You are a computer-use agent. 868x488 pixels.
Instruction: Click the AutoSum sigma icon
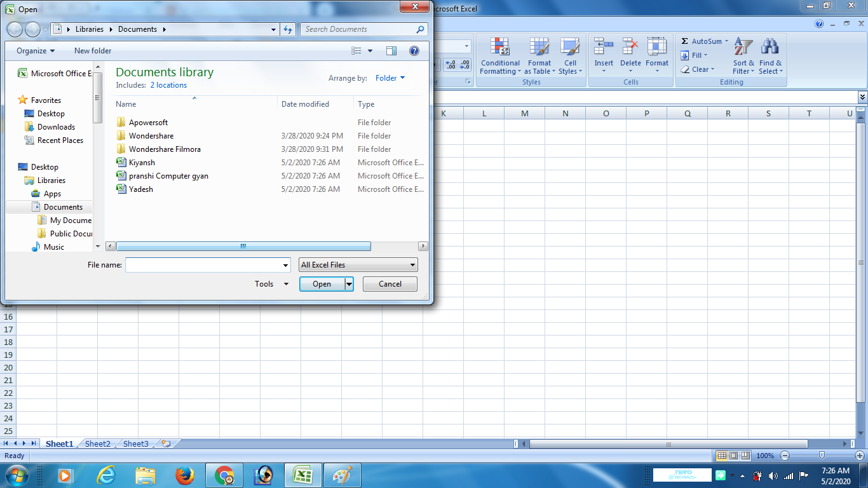684,41
